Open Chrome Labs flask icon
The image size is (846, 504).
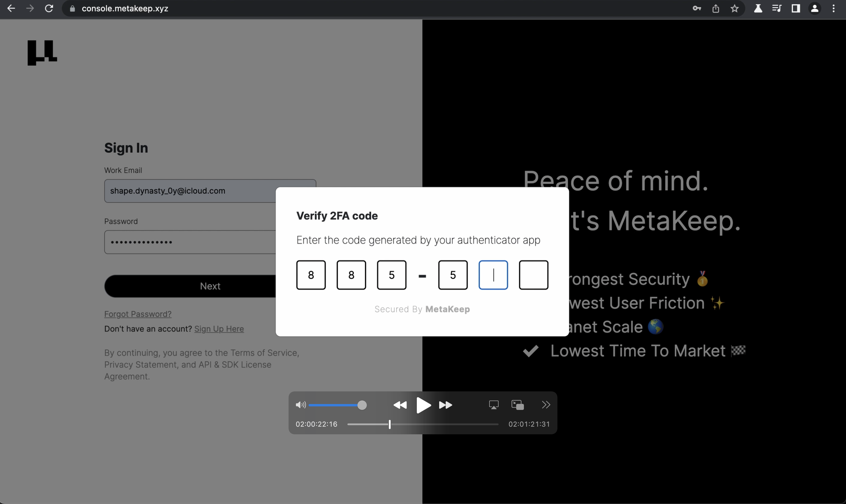coord(758,9)
